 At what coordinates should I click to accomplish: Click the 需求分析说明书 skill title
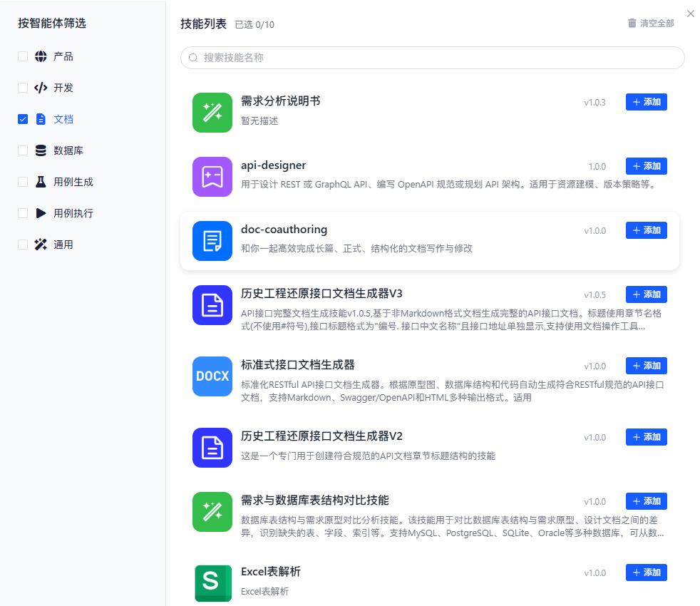point(280,101)
